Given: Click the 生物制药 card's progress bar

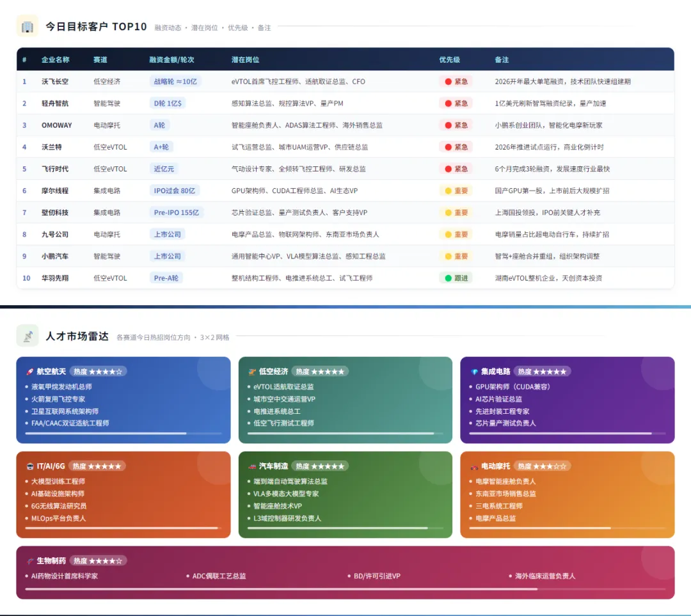Looking at the screenshot, I should [x=345, y=589].
